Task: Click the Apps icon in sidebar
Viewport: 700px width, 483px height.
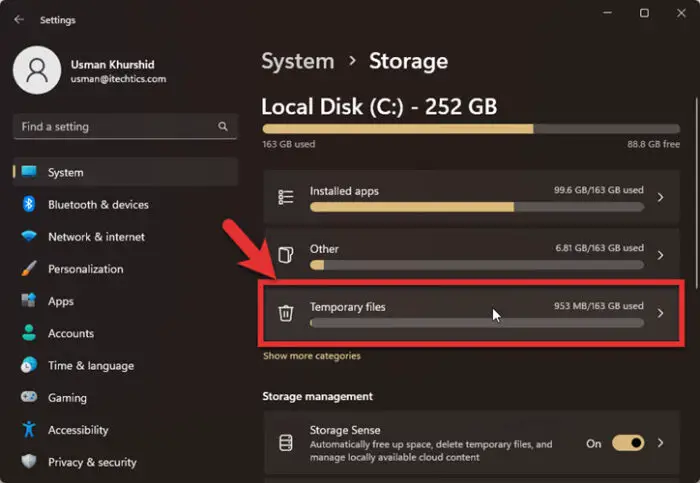Action: tap(29, 300)
